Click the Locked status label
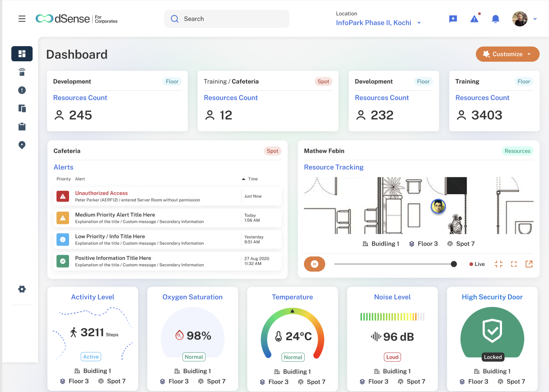The width and height of the screenshot is (549, 392). (493, 357)
